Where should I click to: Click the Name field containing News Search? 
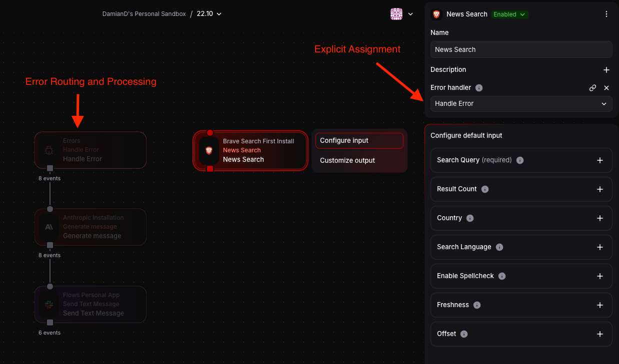521,49
